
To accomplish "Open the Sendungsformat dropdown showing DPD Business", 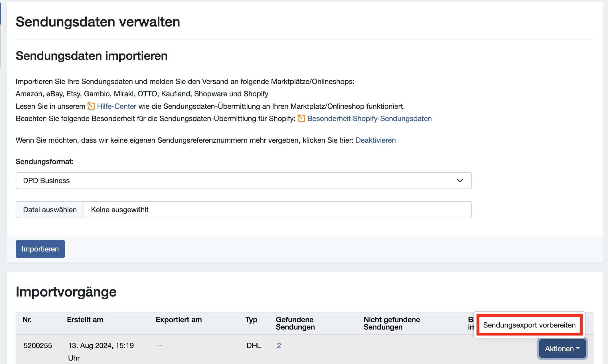I will [x=244, y=181].
